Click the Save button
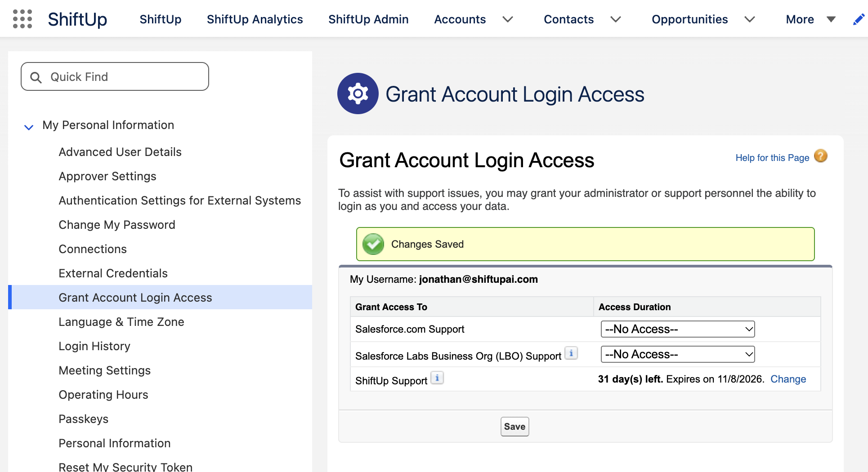 (515, 427)
